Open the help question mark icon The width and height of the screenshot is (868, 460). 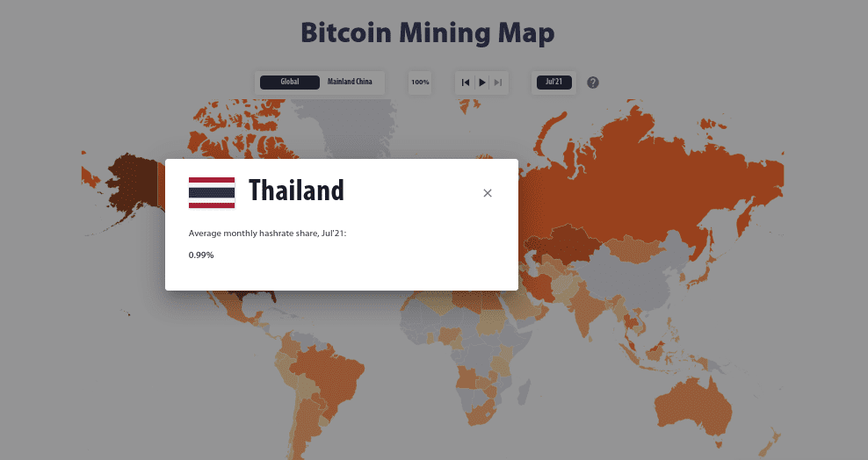pos(593,83)
